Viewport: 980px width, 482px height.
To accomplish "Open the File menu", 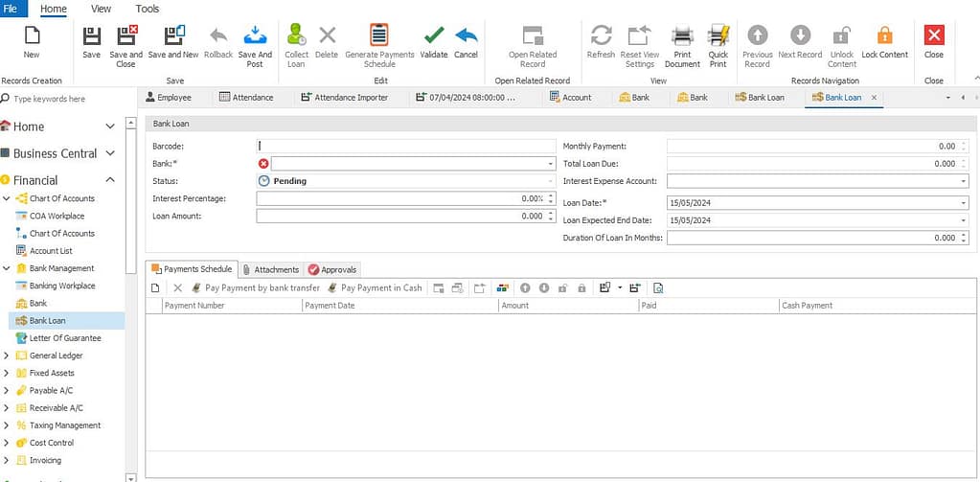I will point(11,9).
